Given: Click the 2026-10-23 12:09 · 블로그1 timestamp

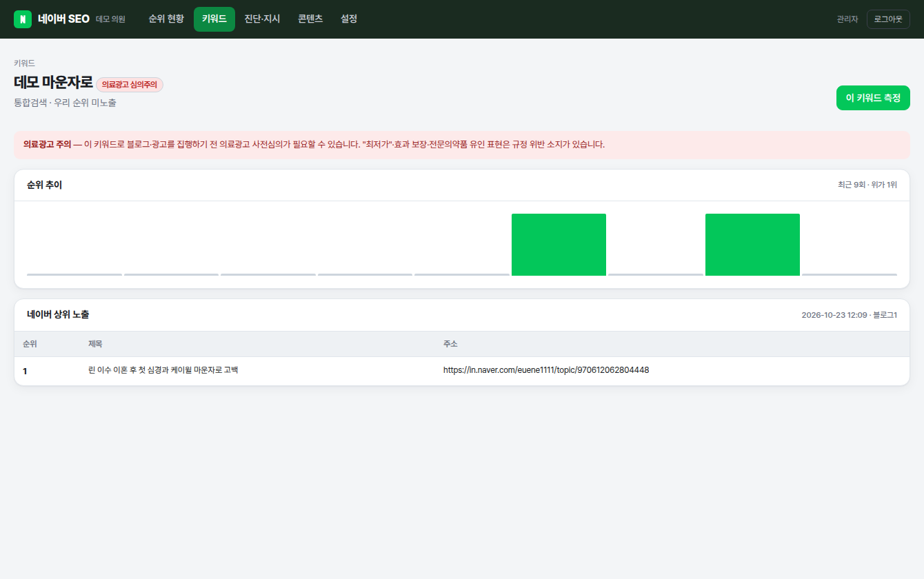Looking at the screenshot, I should 850,315.
